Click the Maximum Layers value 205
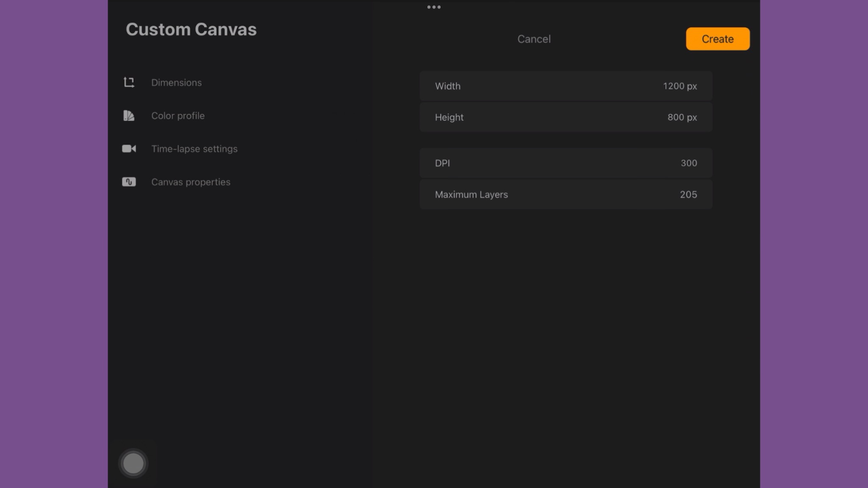The width and height of the screenshot is (868, 488). [688, 194]
